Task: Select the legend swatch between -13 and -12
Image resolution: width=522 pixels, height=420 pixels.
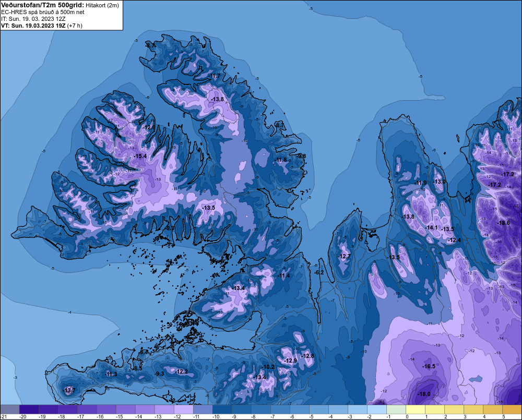Action: click(x=164, y=410)
